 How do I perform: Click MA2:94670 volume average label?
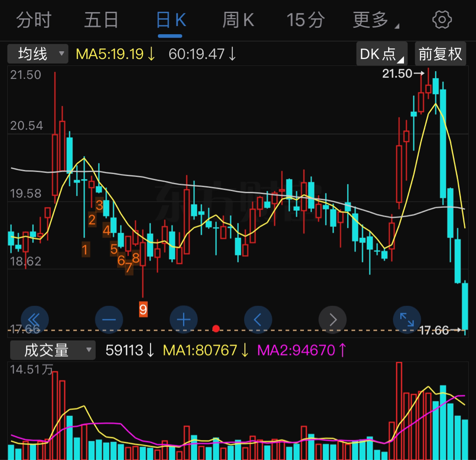click(301, 350)
